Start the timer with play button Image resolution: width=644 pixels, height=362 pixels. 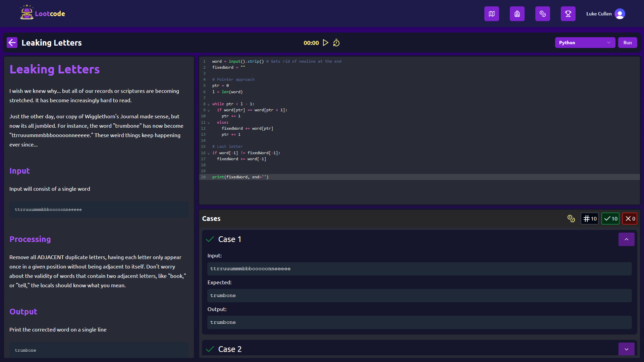click(325, 43)
